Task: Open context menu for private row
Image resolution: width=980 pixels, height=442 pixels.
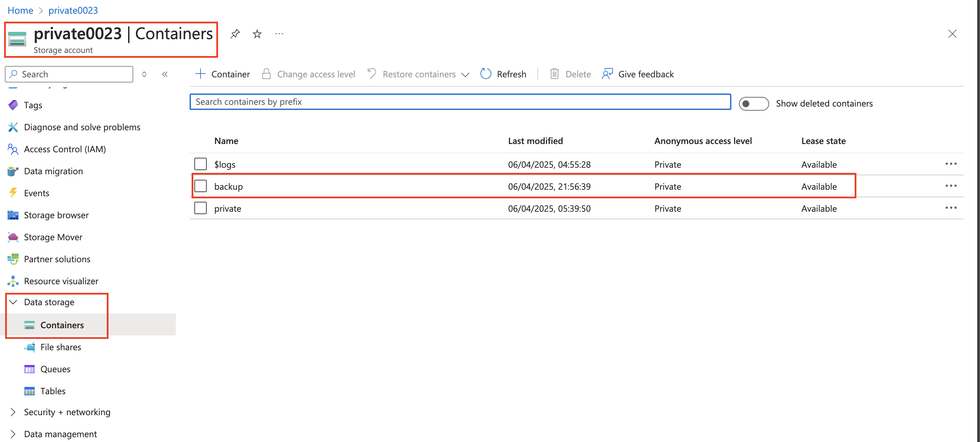Action: [x=951, y=208]
